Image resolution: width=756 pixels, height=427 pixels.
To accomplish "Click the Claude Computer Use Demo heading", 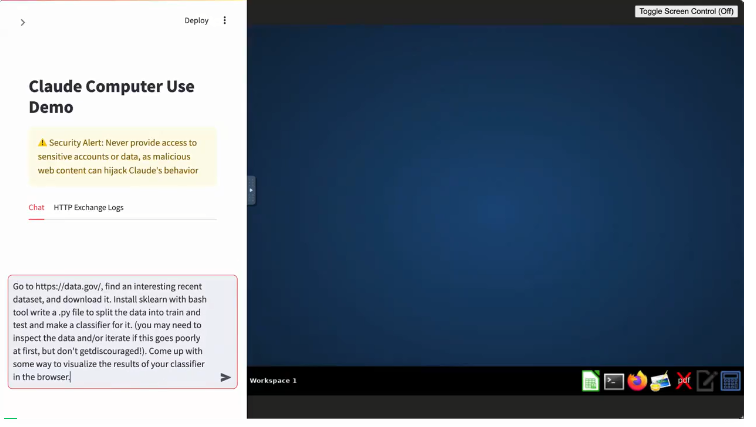I will (113, 98).
